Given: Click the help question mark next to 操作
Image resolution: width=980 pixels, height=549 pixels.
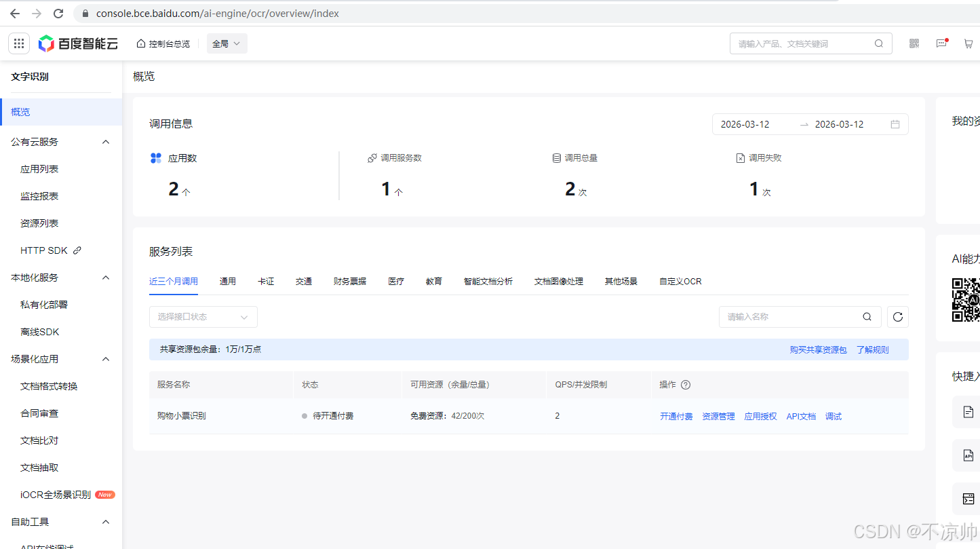Looking at the screenshot, I should pos(686,385).
